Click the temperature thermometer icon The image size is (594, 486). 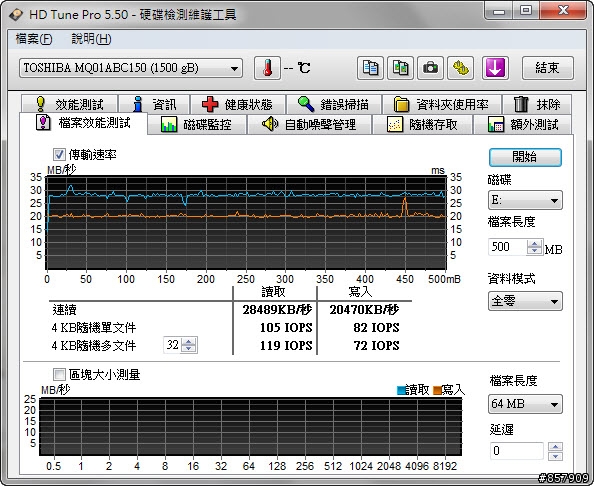[267, 68]
